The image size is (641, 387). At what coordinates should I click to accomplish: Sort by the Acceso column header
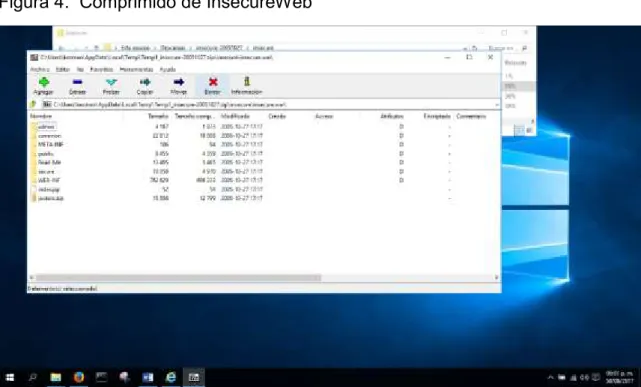coord(324,116)
